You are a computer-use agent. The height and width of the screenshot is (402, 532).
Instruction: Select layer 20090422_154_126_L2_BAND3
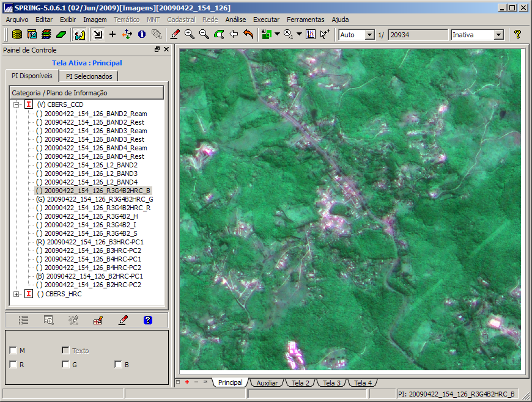click(x=91, y=174)
